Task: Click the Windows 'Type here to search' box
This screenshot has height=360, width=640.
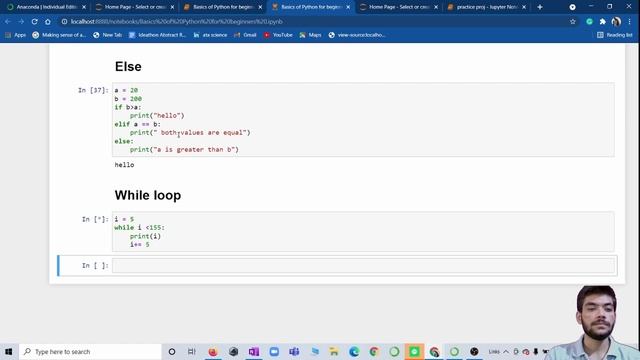Action: click(90, 351)
